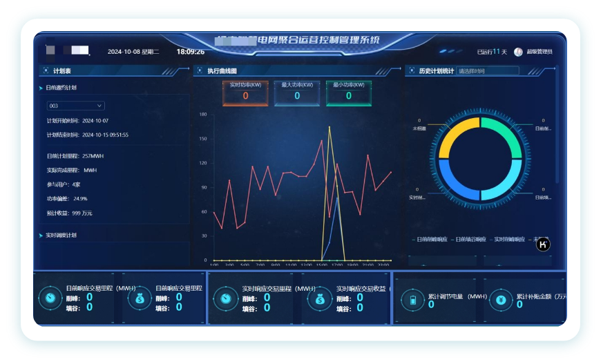Image resolution: width=601 pixels, height=364 pixels.
Task: Click the date 2024-10-08 星期二
Action: coord(133,52)
